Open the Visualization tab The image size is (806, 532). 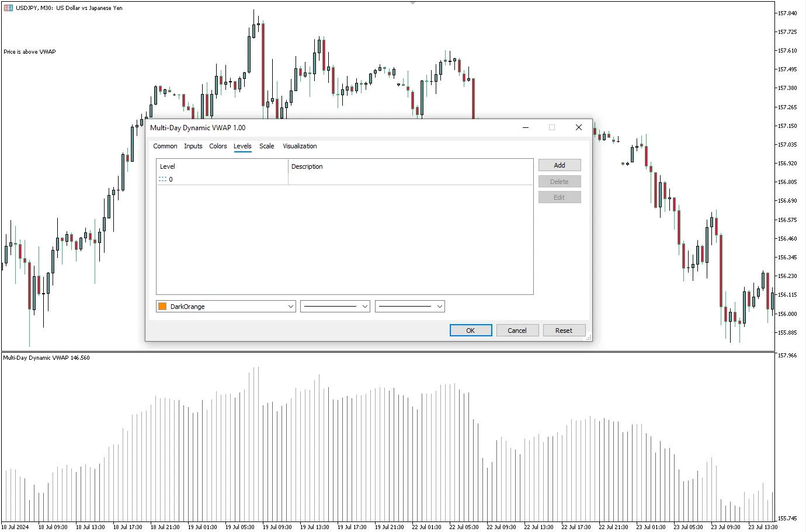click(300, 146)
